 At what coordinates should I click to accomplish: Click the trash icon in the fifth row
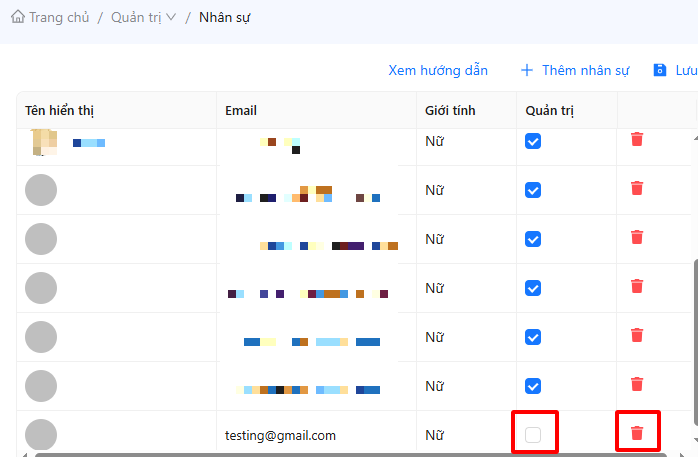click(637, 335)
